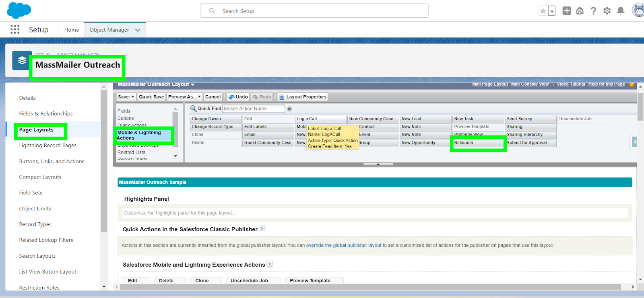Click the Mobile Action Name quick find field
644x298 pixels.
[x=254, y=109]
